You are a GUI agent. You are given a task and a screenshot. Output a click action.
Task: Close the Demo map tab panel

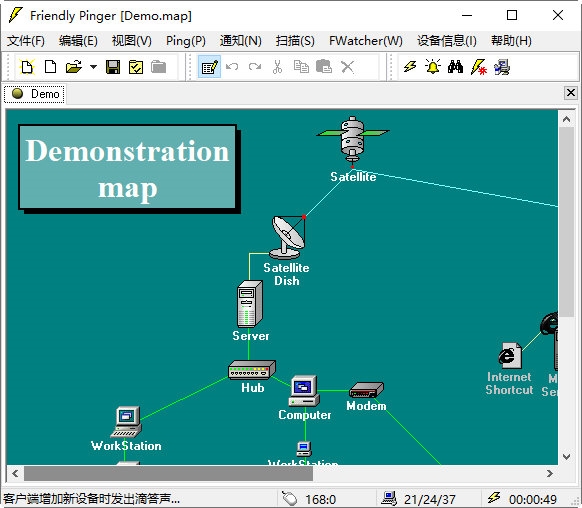click(570, 93)
